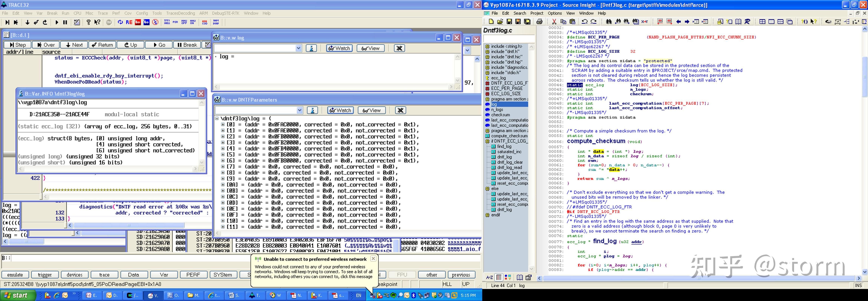Click the Go Back blue arrow icon
Screen dimensions: 868x301
[x=679, y=22]
